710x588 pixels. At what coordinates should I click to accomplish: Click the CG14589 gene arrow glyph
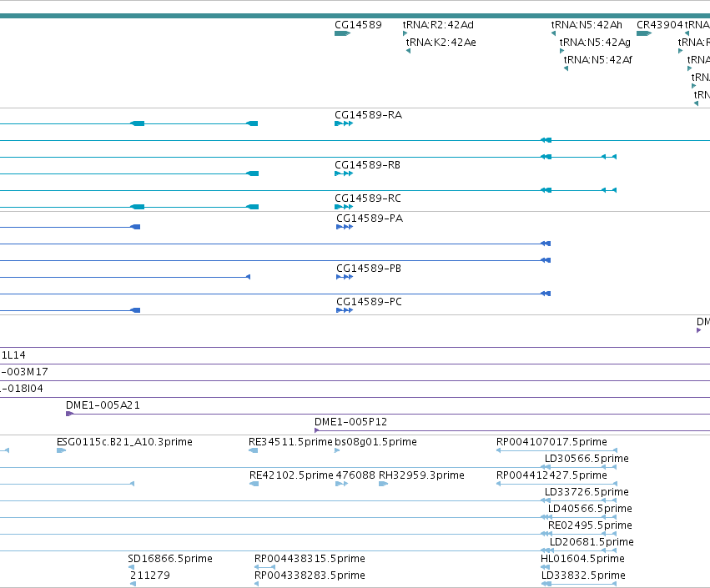coord(343,33)
